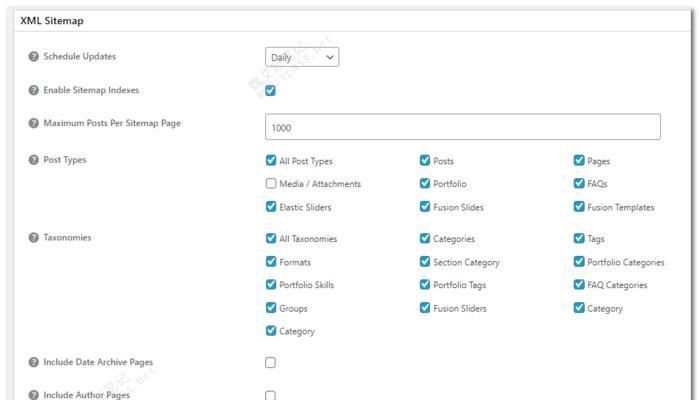Click help icon beside Include Date Archive Pages

click(x=33, y=362)
